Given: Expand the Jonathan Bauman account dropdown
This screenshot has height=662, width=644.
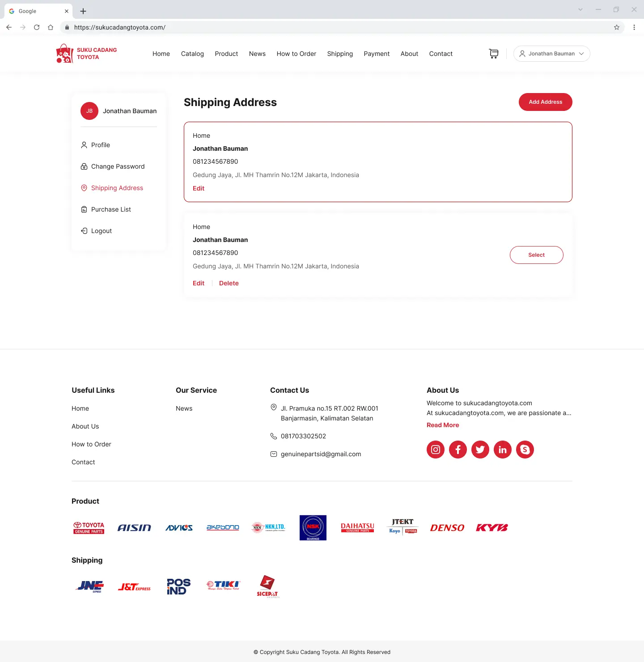Looking at the screenshot, I should pos(551,54).
